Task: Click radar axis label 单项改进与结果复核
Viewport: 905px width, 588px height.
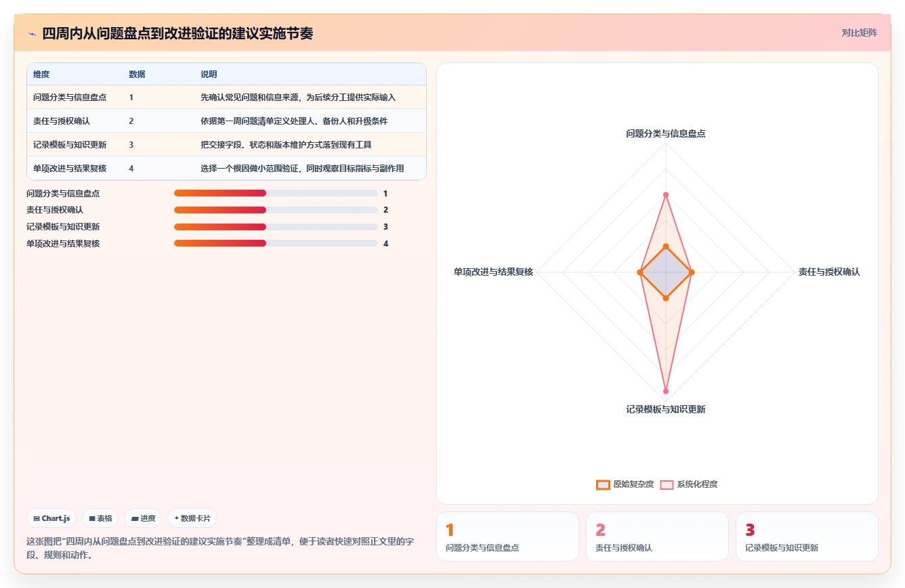Action: pos(493,272)
